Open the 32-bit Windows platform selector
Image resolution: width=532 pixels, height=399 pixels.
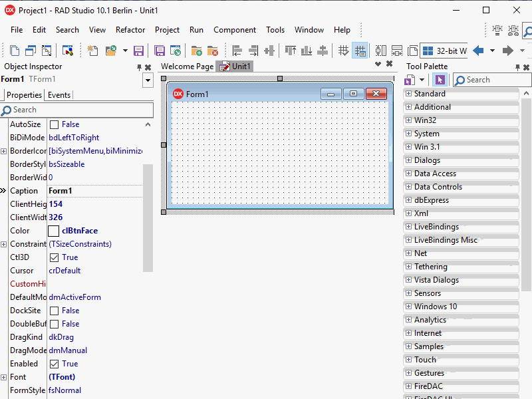click(x=444, y=51)
